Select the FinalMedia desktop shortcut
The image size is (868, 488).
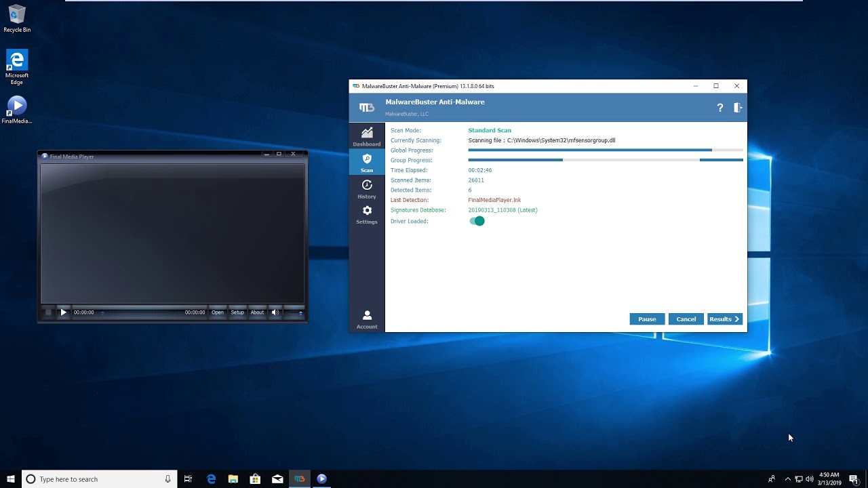pos(17,110)
